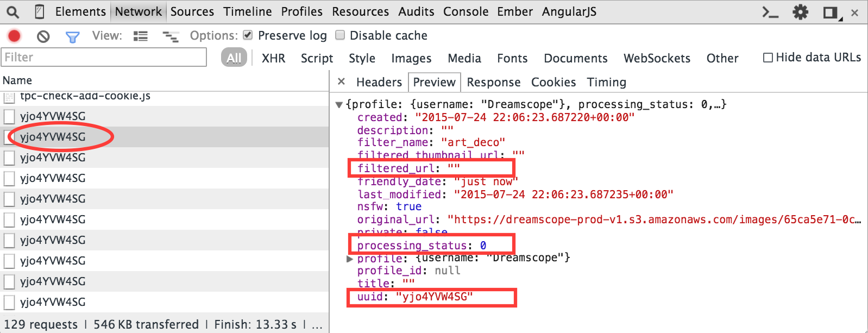Uncheck Preserve log checkbox
The image size is (868, 333).
248,35
